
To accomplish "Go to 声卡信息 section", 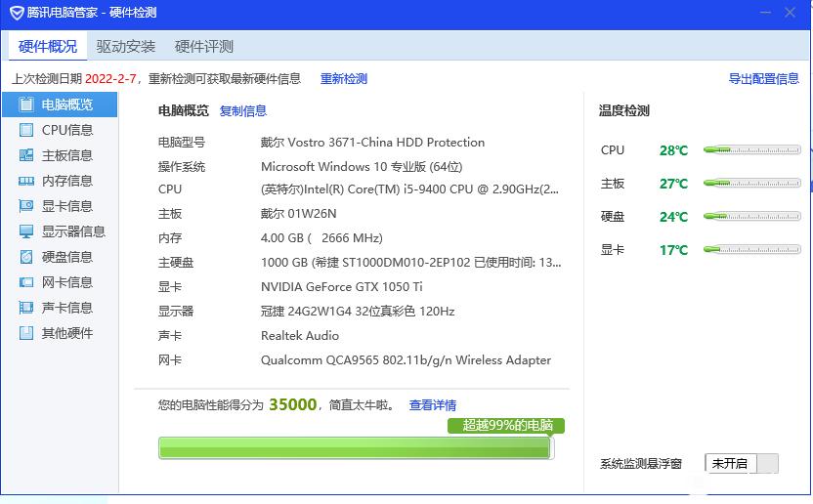I will click(60, 308).
